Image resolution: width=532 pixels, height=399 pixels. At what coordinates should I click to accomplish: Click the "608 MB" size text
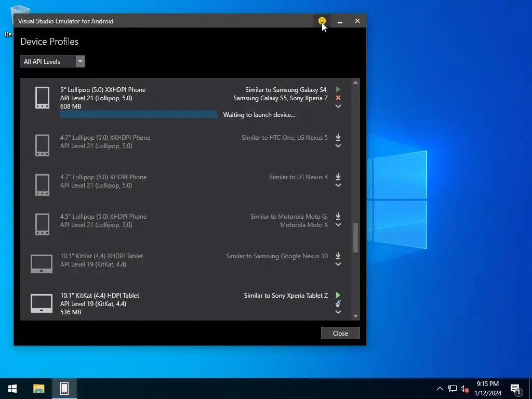(71, 106)
